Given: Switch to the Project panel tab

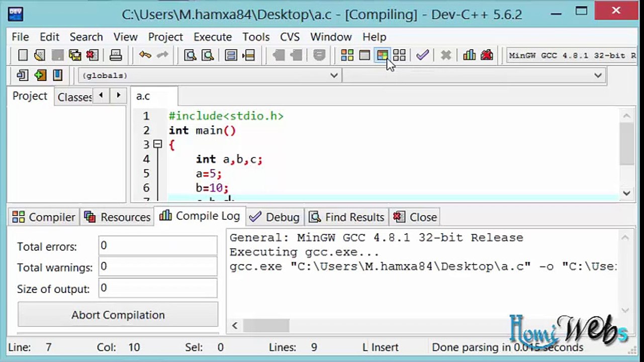Looking at the screenshot, I should (x=30, y=96).
